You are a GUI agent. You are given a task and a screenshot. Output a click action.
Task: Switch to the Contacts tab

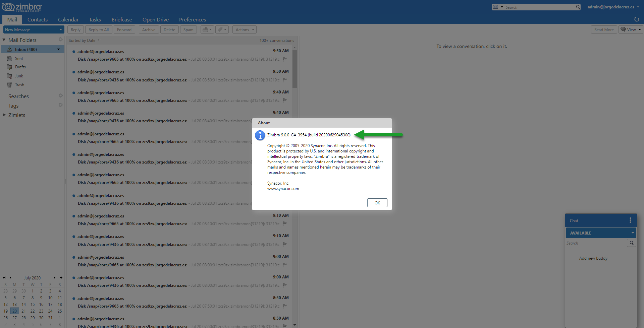38,19
